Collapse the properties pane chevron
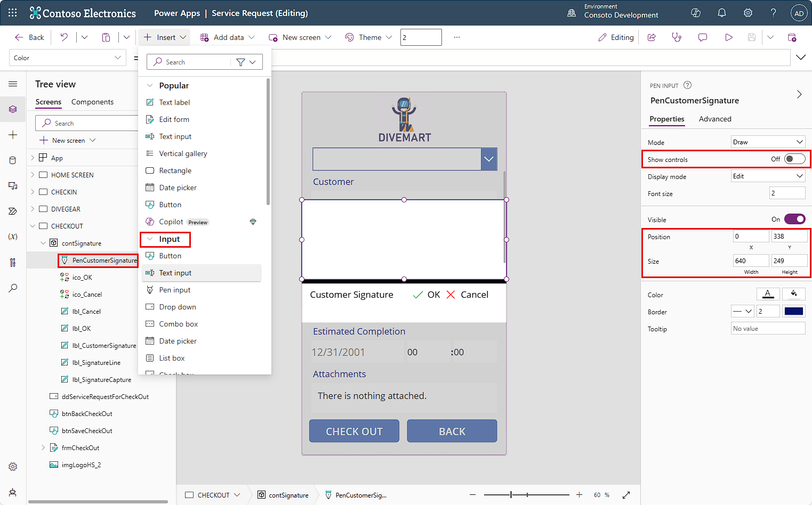Image resolution: width=812 pixels, height=505 pixels. [x=799, y=94]
